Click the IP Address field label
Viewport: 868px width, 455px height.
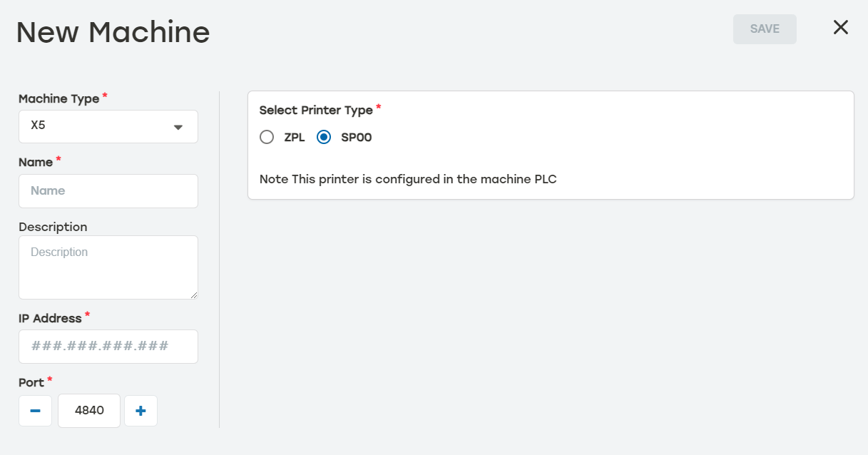click(x=50, y=318)
